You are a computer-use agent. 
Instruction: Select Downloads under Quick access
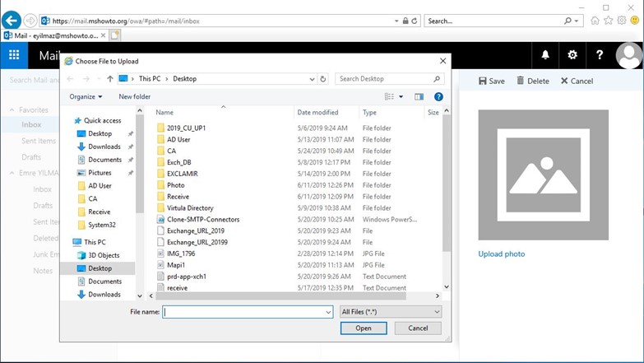[x=104, y=147]
